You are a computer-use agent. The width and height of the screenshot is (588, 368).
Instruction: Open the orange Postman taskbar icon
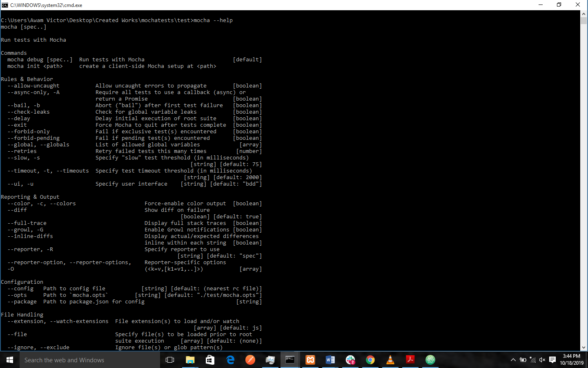[x=250, y=360]
